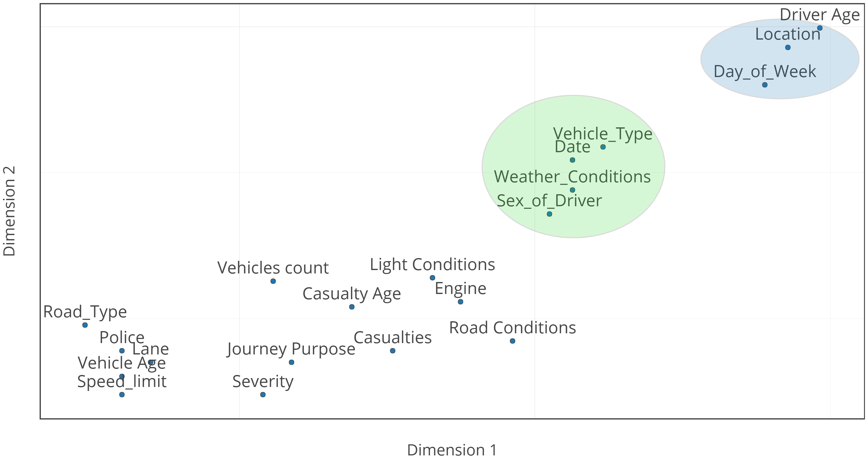Select the Vehicles count point marker
Screen dimensions: 868x460
pyautogui.click(x=273, y=281)
